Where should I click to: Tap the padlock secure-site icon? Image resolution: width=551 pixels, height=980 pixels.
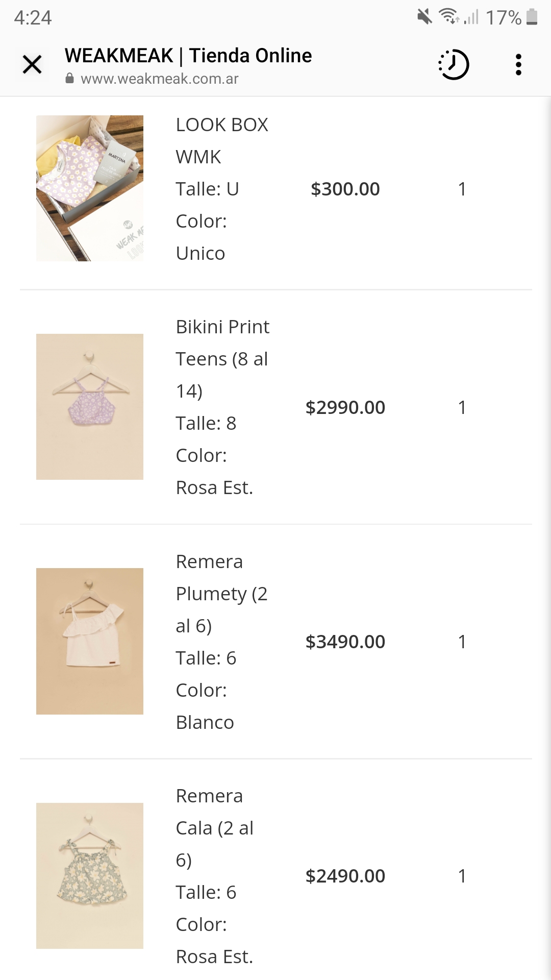coord(70,79)
